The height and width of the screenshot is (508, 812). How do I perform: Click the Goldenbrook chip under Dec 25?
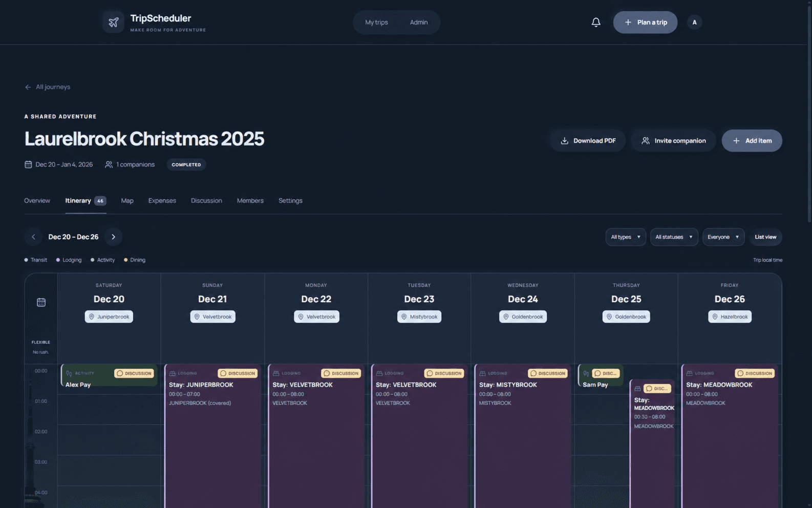click(x=626, y=316)
